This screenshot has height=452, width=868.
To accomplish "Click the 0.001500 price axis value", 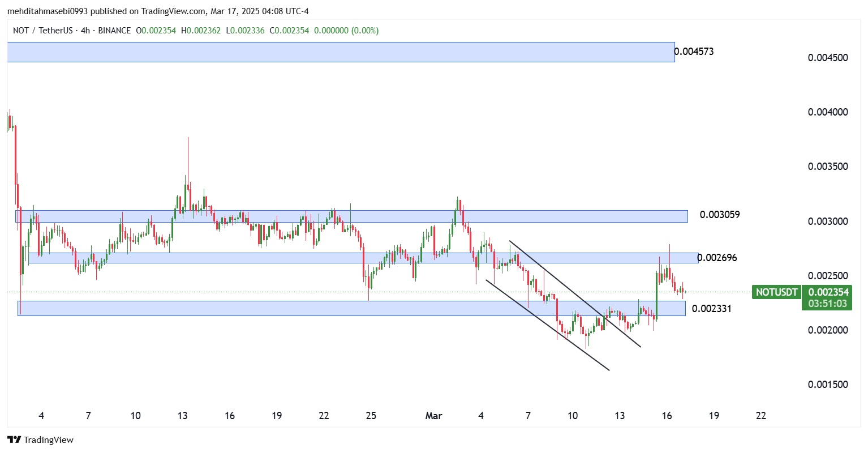I will point(828,385).
